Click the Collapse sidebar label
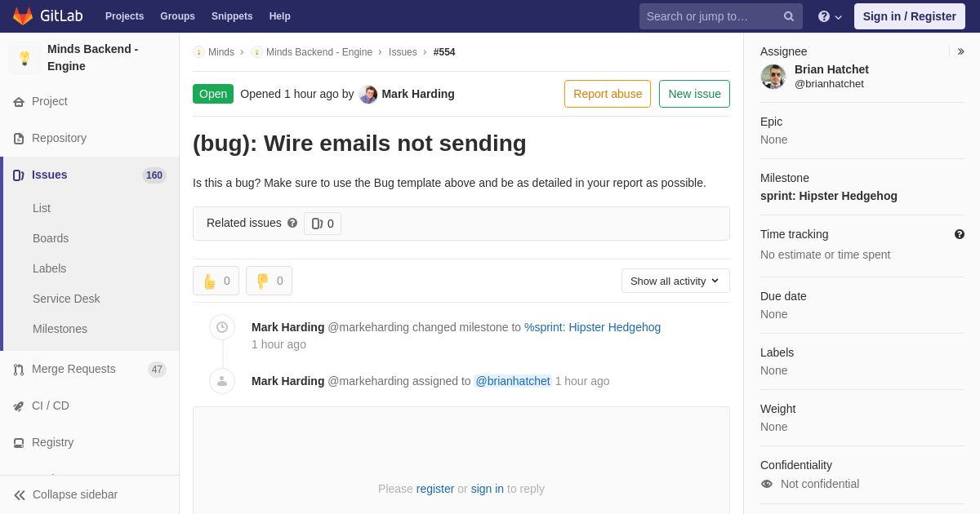Screen dimensions: 980x514 point(75,494)
